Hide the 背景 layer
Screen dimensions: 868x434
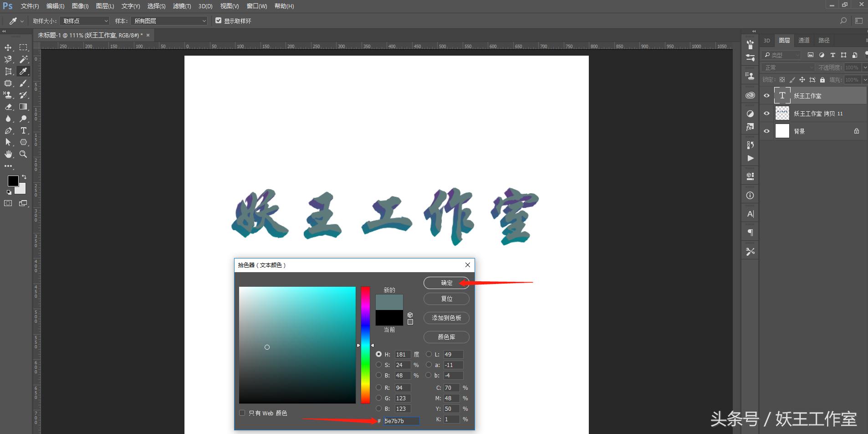(767, 131)
